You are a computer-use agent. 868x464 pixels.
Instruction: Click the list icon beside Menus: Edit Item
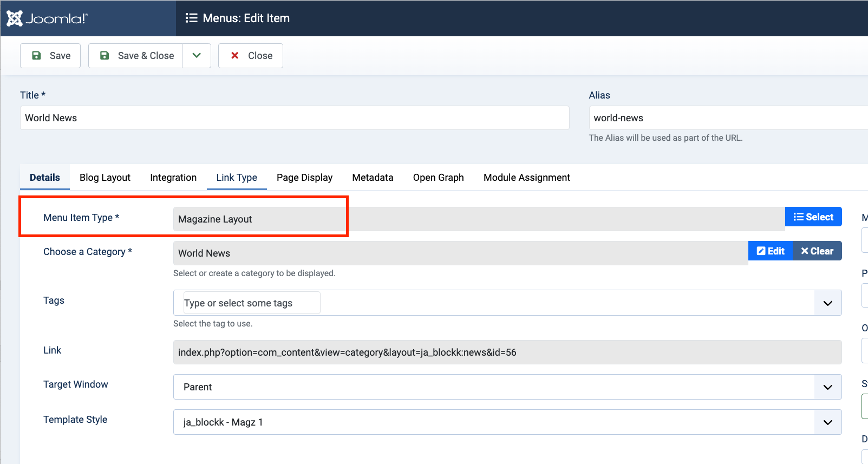191,18
